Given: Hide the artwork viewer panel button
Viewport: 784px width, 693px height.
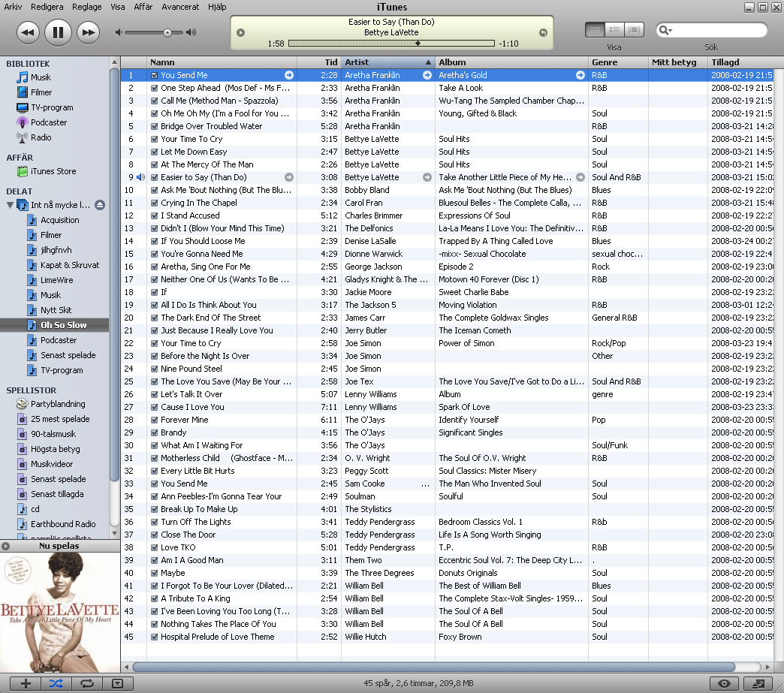Looking at the screenshot, I should [118, 683].
